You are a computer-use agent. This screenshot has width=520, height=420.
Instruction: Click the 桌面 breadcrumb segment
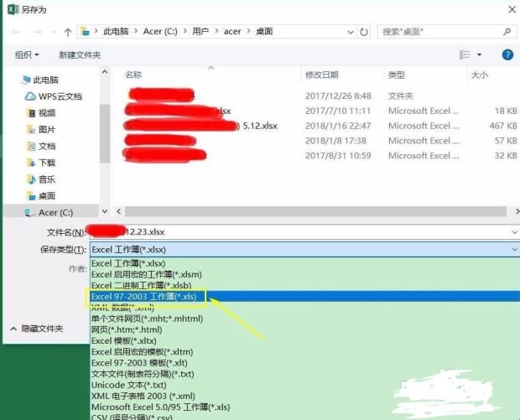[264, 32]
